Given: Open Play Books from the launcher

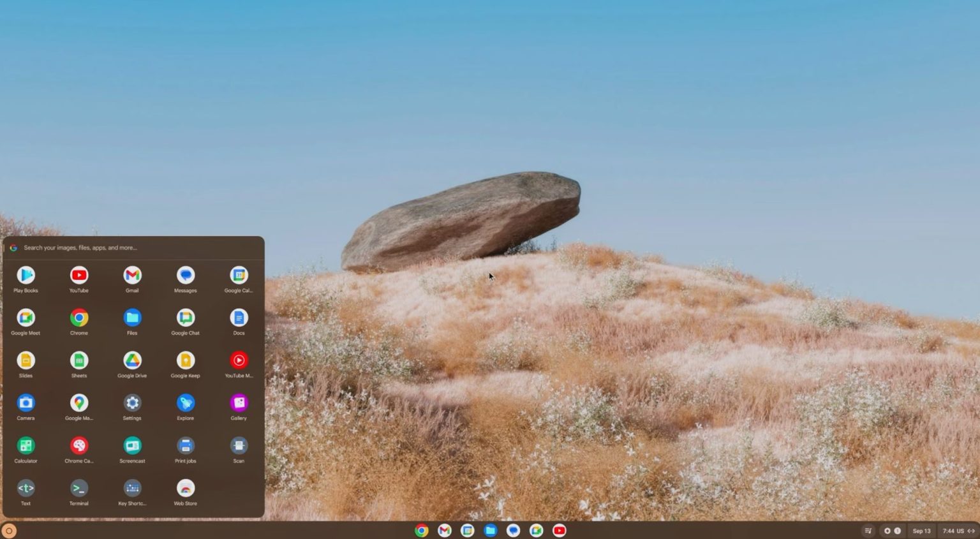Looking at the screenshot, I should click(26, 274).
